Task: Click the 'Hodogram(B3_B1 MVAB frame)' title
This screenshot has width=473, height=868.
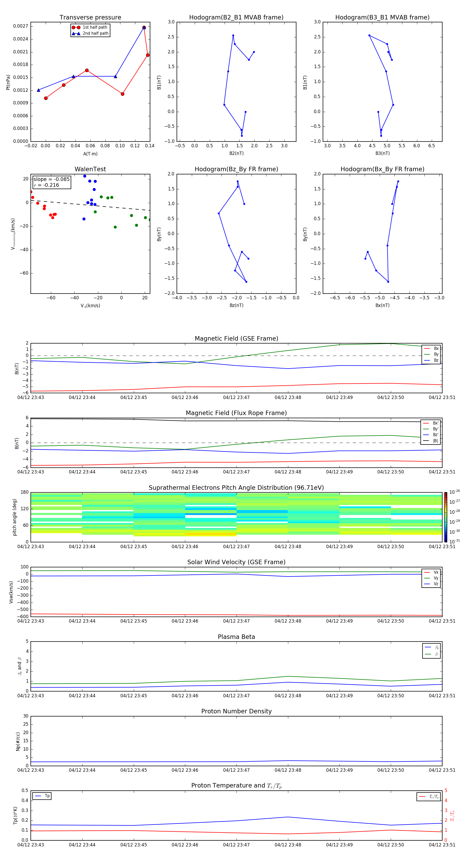Action: [382, 17]
